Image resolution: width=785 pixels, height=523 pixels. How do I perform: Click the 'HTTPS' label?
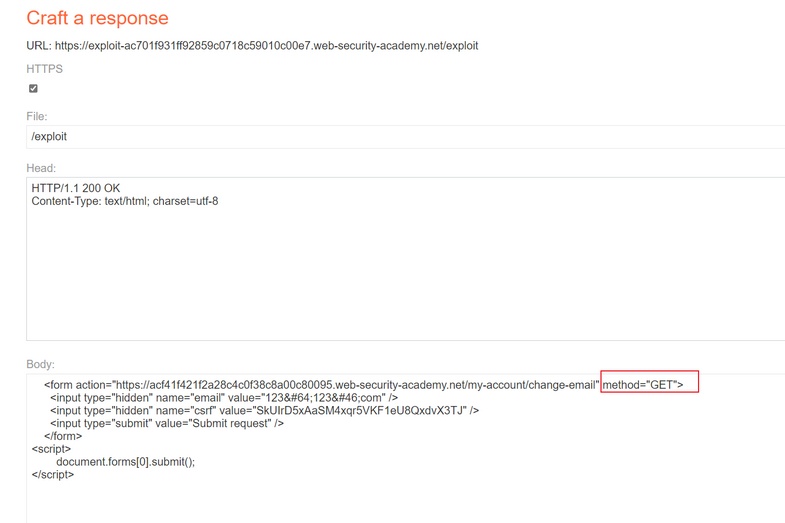coord(45,69)
